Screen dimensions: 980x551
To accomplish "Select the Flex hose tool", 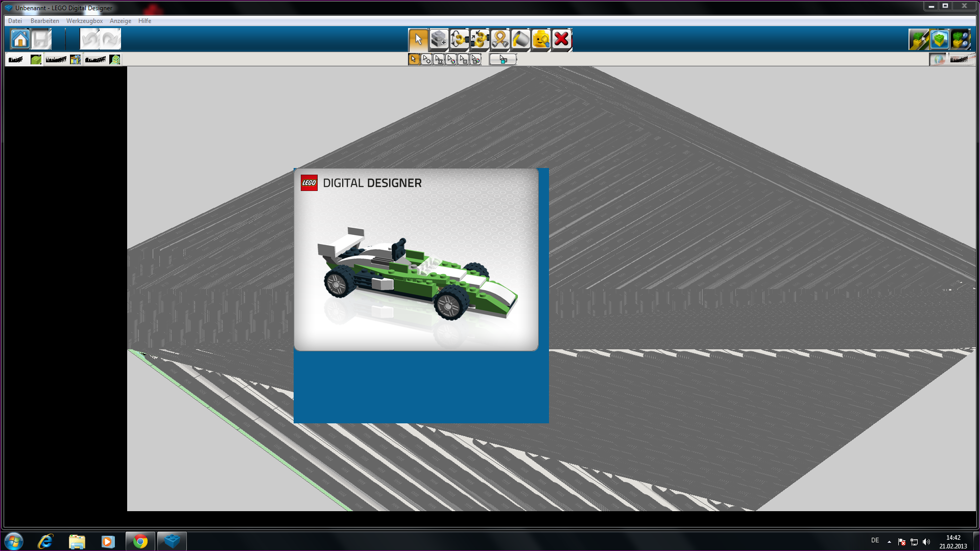I will click(499, 39).
